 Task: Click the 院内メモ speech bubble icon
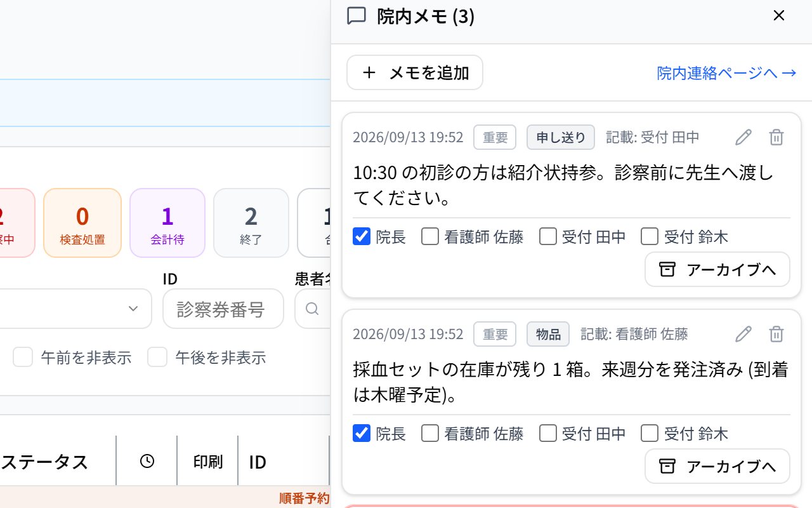tap(357, 16)
